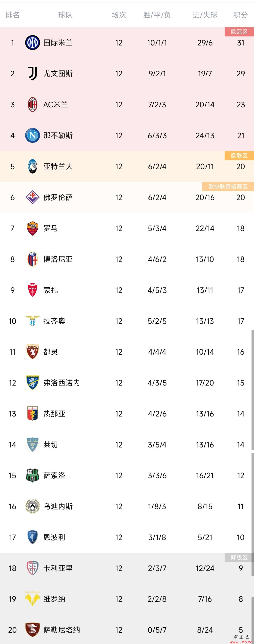This screenshot has width=254, height=644.
Task: Select the Hellas Verona yellow logo
Action: 32,599
